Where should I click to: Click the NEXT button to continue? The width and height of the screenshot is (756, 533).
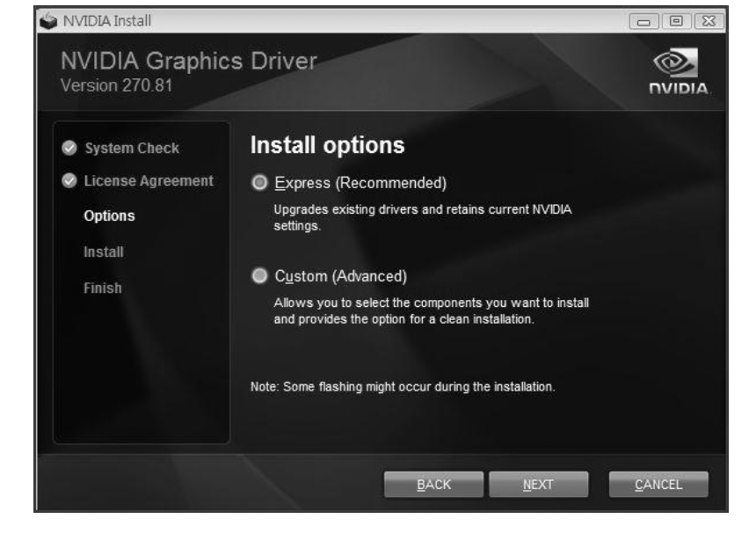coord(539,485)
